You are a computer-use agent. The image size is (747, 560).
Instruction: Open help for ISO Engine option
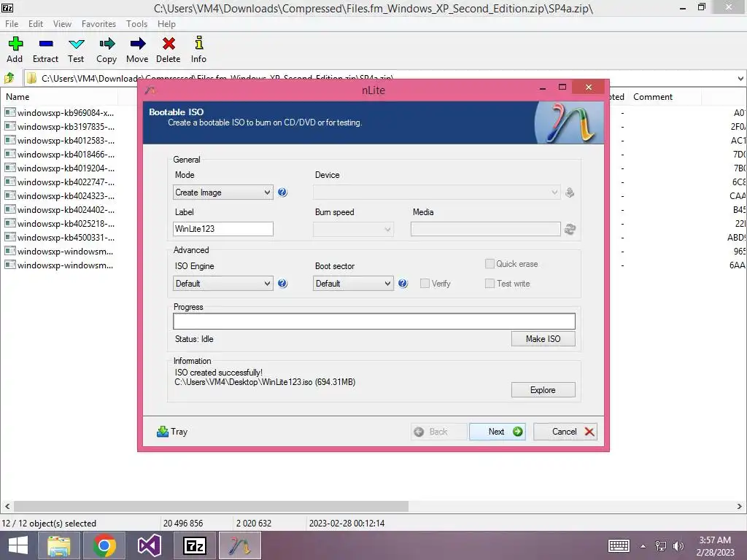tap(282, 284)
